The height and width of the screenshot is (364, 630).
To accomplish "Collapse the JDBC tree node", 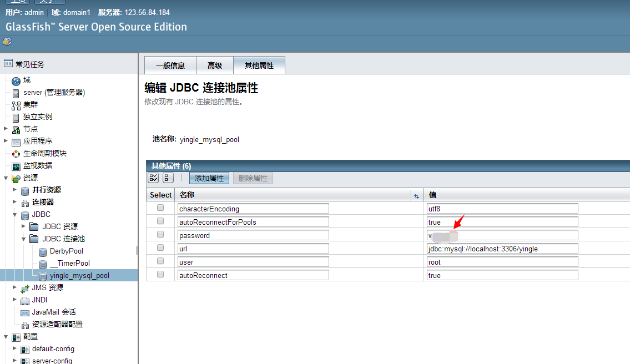I will click(x=14, y=215).
